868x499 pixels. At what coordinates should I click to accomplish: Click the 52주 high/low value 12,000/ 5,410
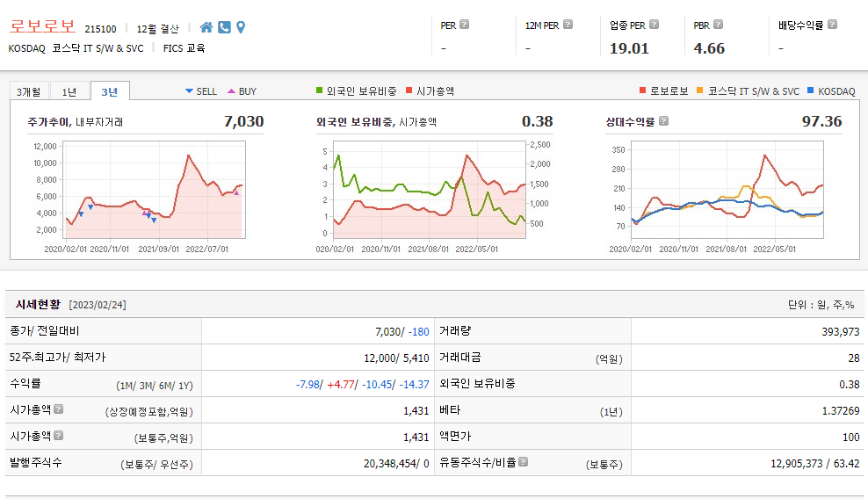pyautogui.click(x=396, y=358)
